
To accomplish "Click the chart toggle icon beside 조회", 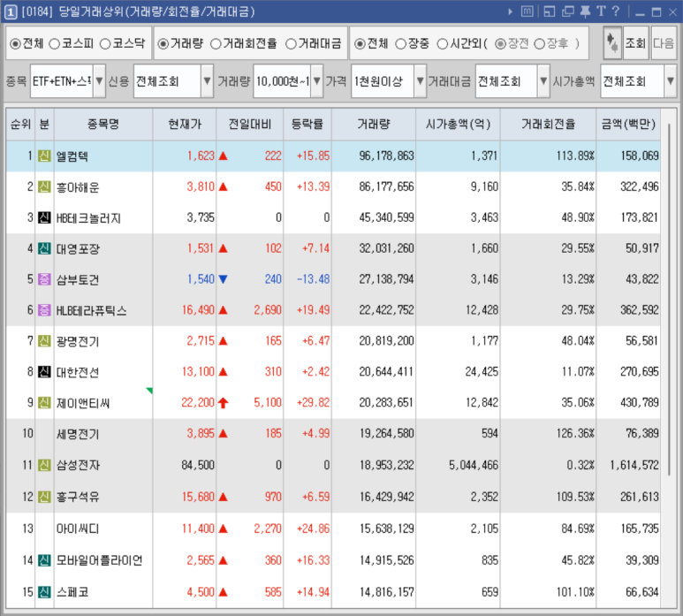I will click(612, 42).
